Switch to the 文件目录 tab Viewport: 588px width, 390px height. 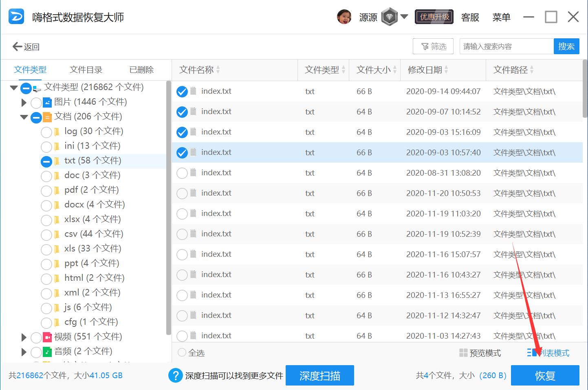coord(86,70)
